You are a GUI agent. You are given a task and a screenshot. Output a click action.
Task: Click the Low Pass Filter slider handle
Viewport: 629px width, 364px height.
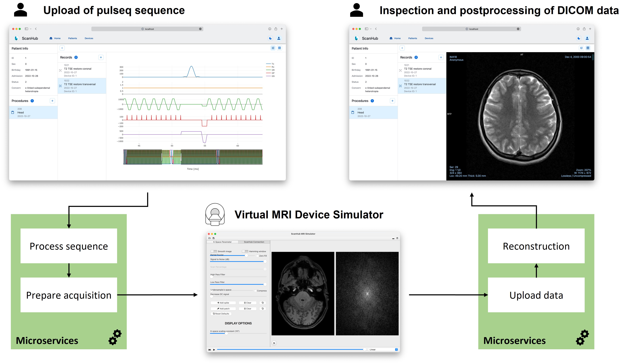point(265,284)
